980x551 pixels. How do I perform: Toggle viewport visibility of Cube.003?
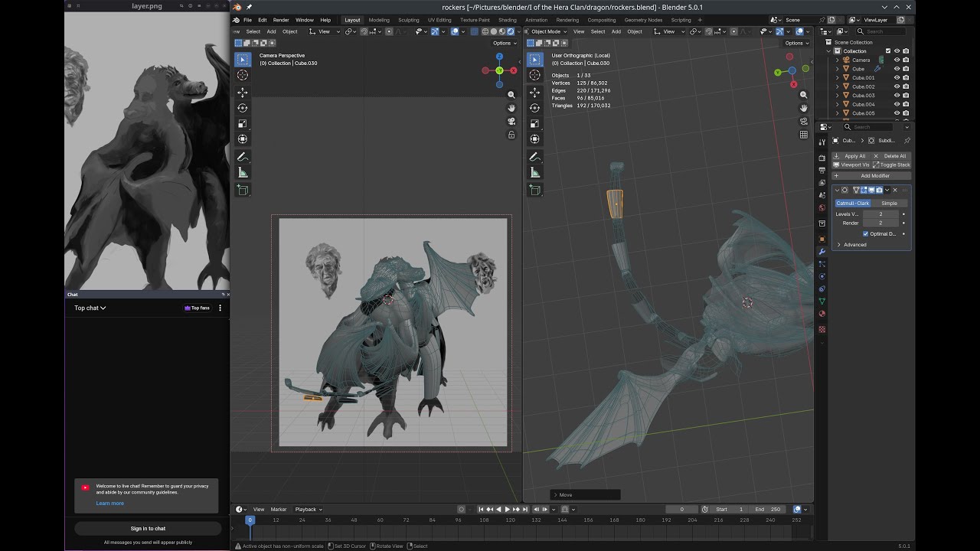(x=897, y=96)
